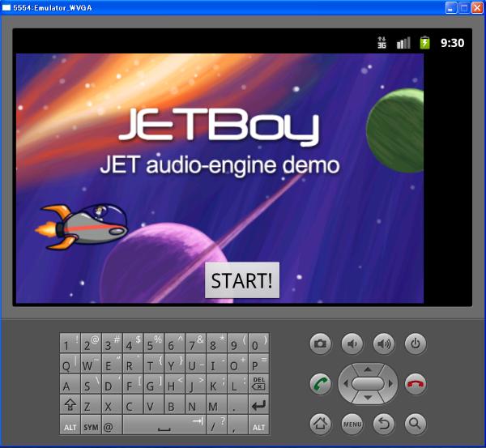Click the @ key on bottom row
The width and height of the screenshot is (486, 448).
tap(113, 425)
